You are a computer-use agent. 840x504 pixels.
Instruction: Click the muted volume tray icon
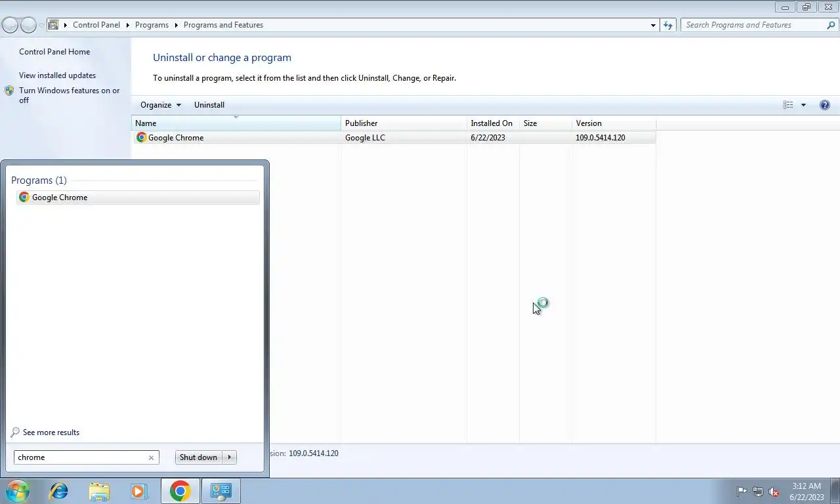pos(774,492)
